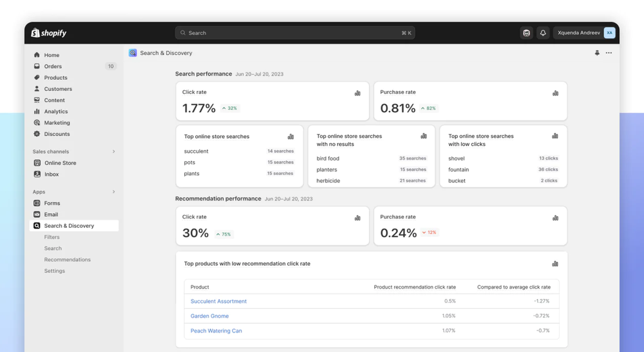Open the Email app
Image resolution: width=644 pixels, height=352 pixels.
coord(51,214)
